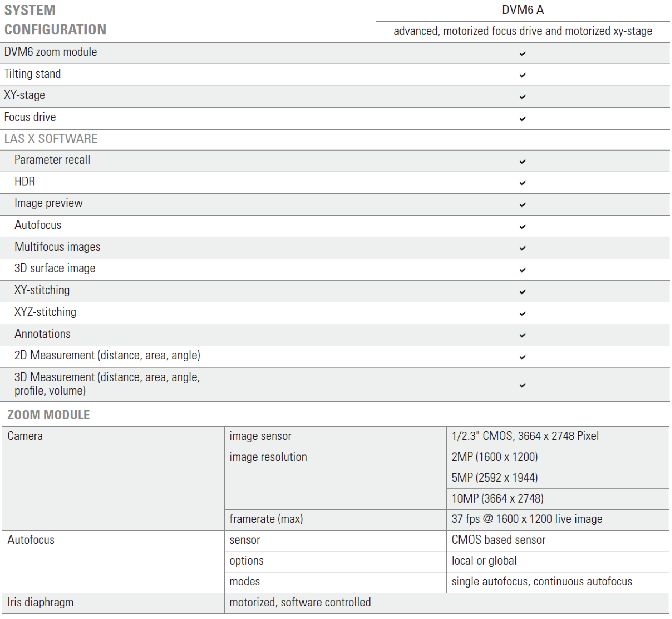This screenshot has height=619, width=672.
Task: Click the 10MP (3664 x 2748) resolution cell
Action: pyautogui.click(x=498, y=499)
